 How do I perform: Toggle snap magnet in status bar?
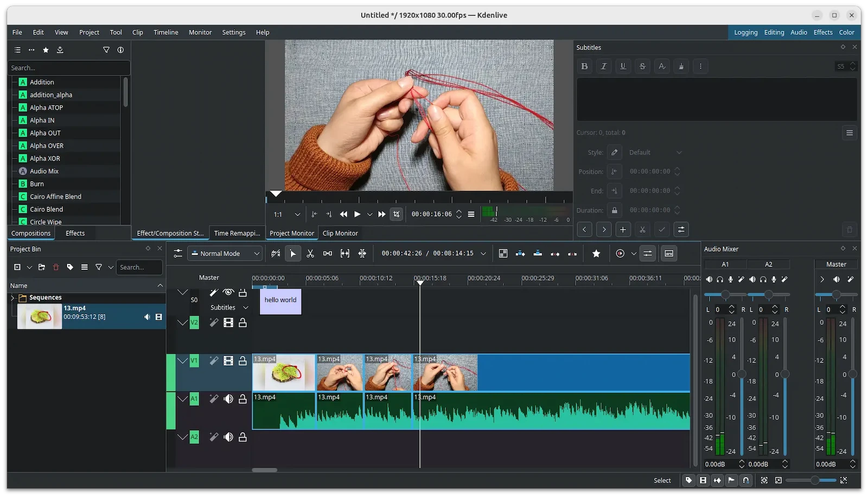(746, 481)
